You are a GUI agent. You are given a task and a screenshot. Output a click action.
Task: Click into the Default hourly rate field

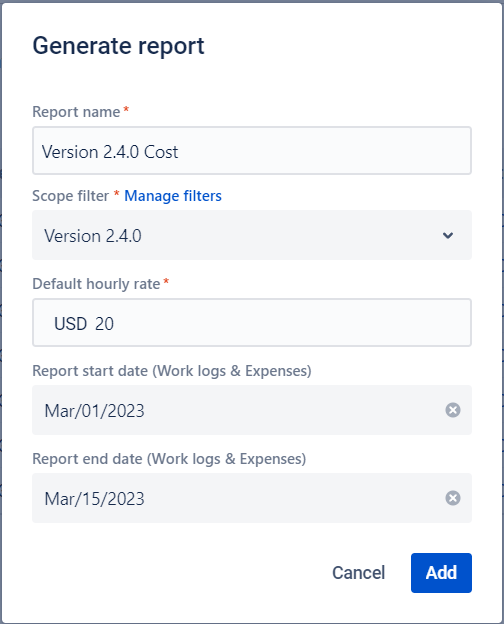tap(252, 323)
